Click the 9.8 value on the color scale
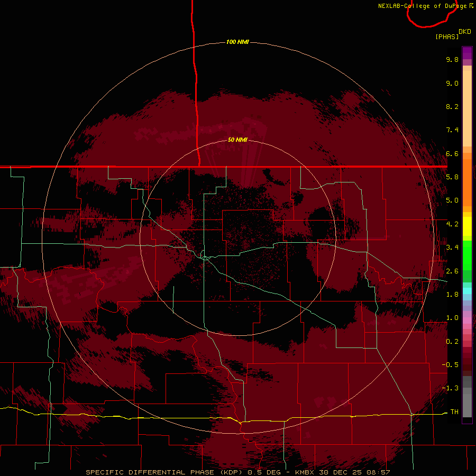Screen dimensions: 476x476 [452, 59]
